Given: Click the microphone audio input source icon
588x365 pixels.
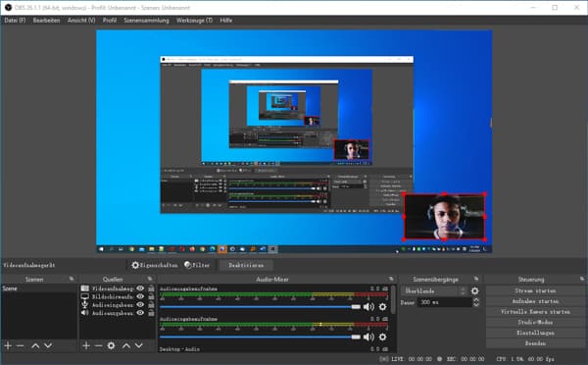Looking at the screenshot, I should point(85,304).
